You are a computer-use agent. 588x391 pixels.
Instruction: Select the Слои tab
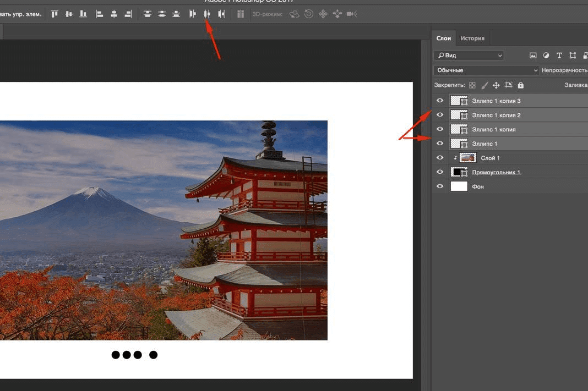click(444, 38)
